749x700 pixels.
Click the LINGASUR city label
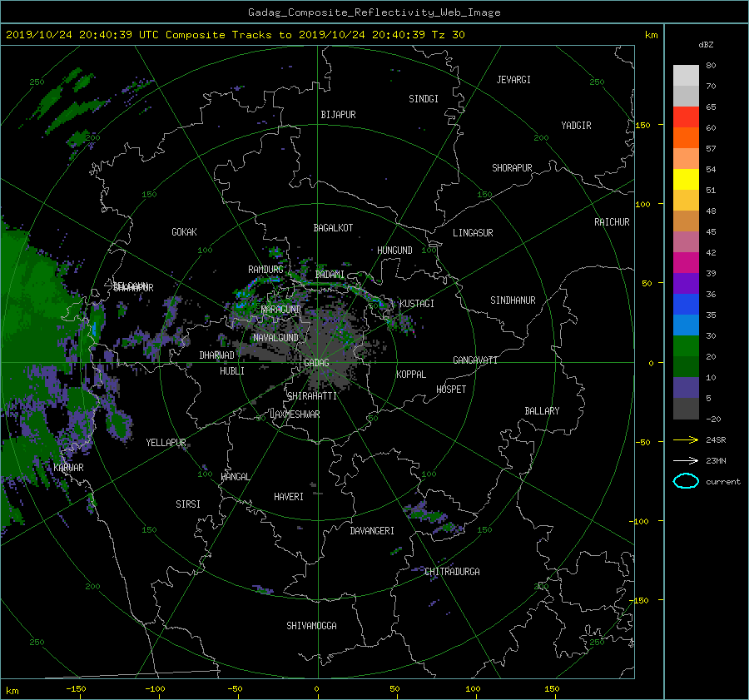click(473, 233)
